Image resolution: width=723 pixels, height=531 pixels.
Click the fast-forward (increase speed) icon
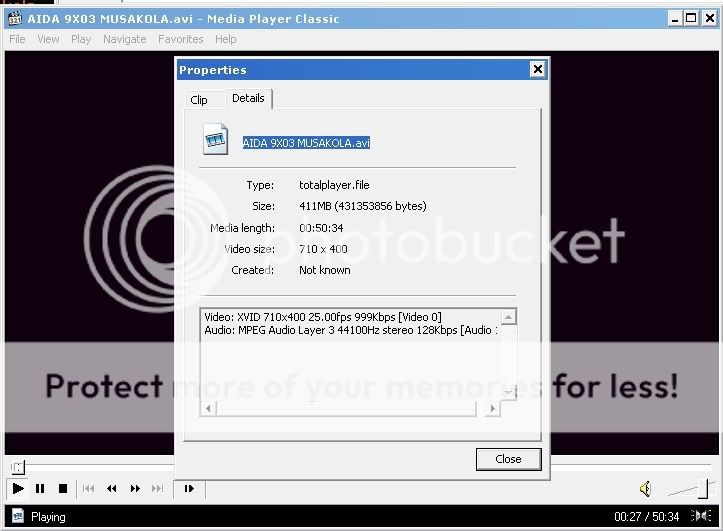pyautogui.click(x=135, y=489)
